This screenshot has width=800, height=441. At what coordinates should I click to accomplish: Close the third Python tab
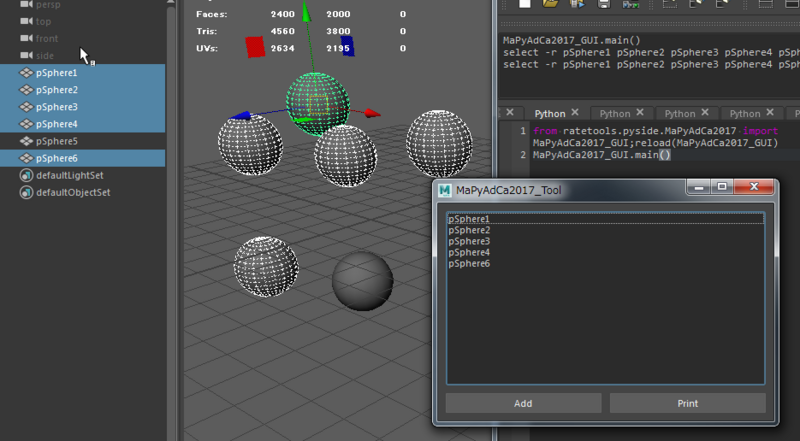(x=705, y=112)
